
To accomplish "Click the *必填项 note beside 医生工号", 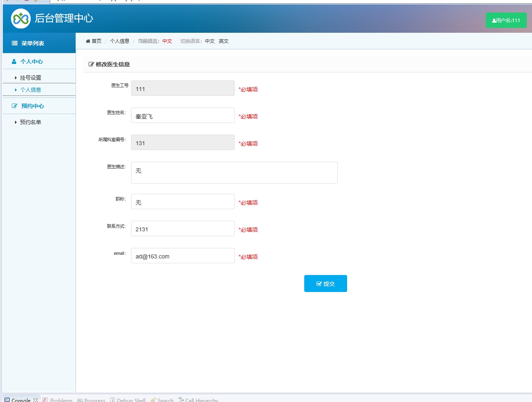I will click(x=248, y=89).
